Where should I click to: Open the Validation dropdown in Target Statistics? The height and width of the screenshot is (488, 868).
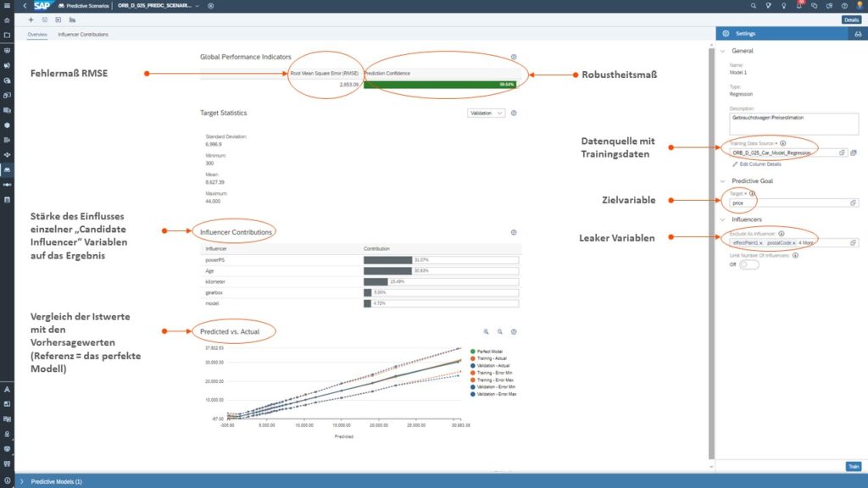(x=486, y=113)
